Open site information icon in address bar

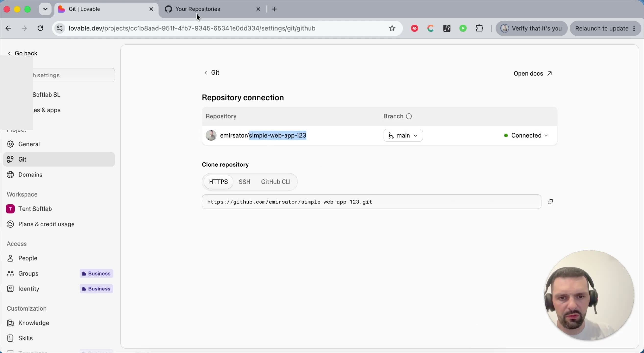pos(60,28)
